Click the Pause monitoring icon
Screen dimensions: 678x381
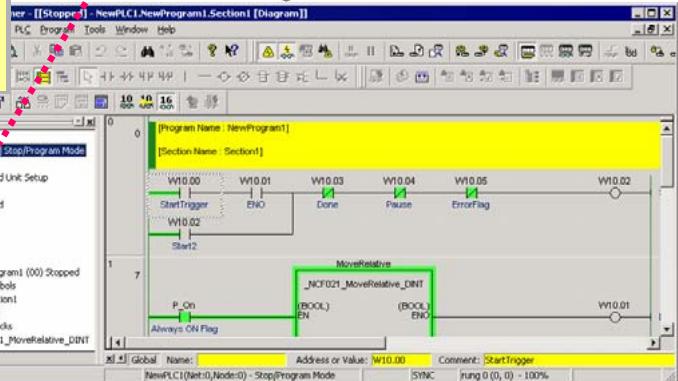(x=371, y=51)
